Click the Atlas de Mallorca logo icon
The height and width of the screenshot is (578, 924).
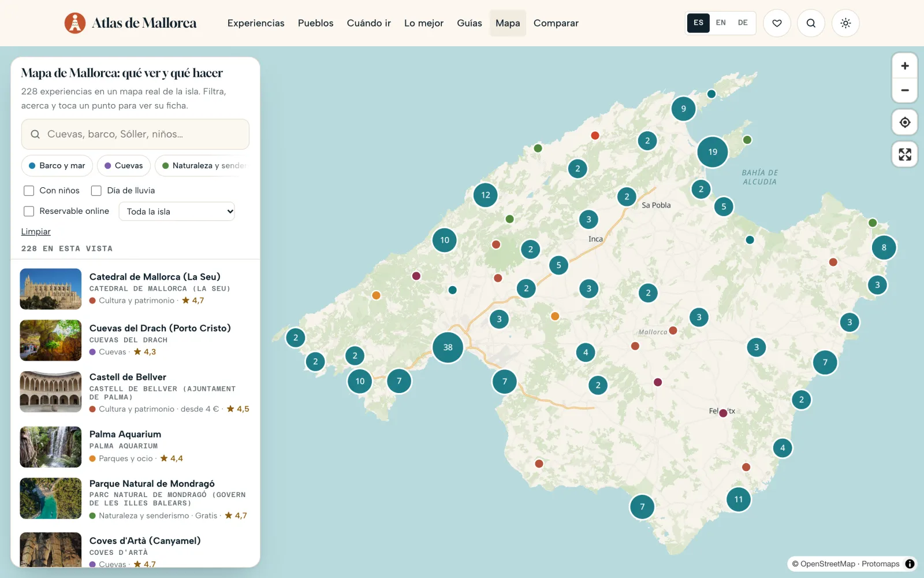tap(75, 23)
